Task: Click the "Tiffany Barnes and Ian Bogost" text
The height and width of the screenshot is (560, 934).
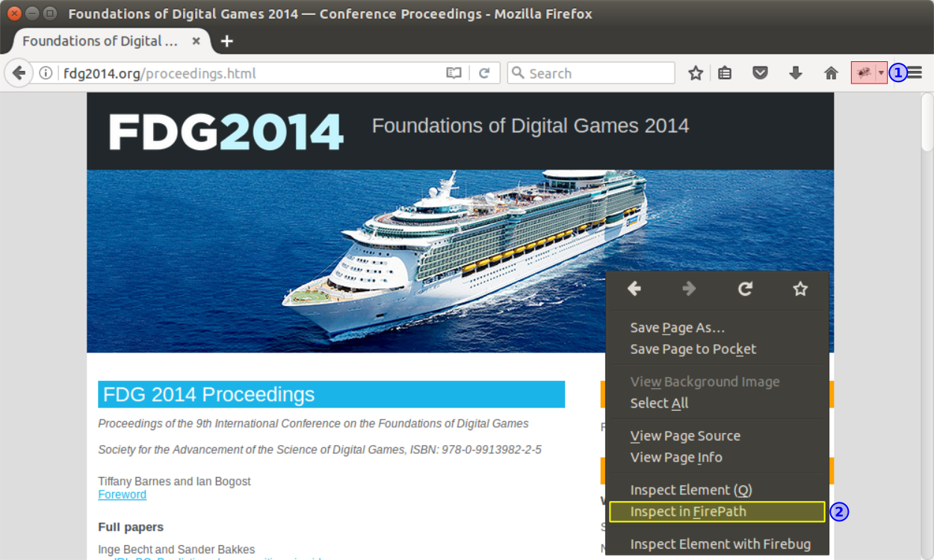Action: (x=174, y=482)
